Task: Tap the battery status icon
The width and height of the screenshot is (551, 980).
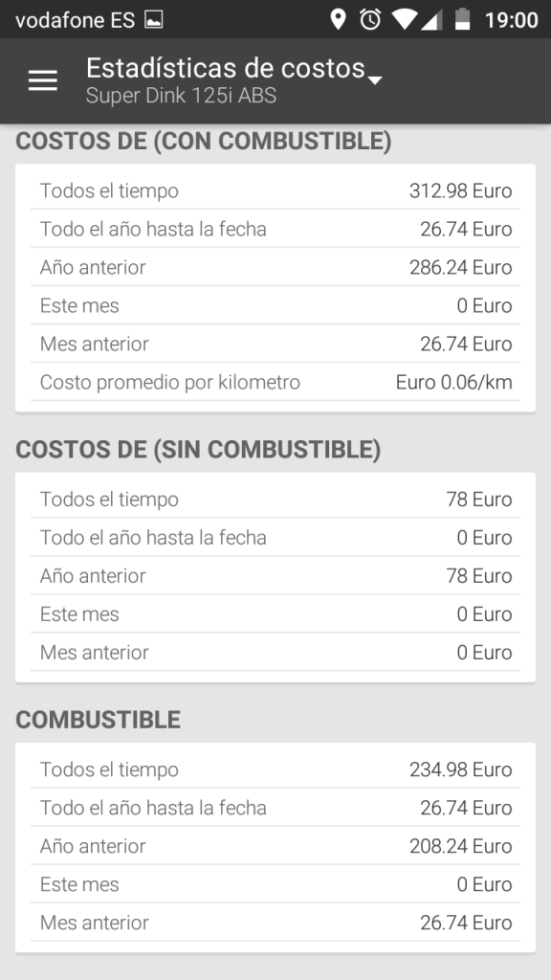Action: coord(462,19)
